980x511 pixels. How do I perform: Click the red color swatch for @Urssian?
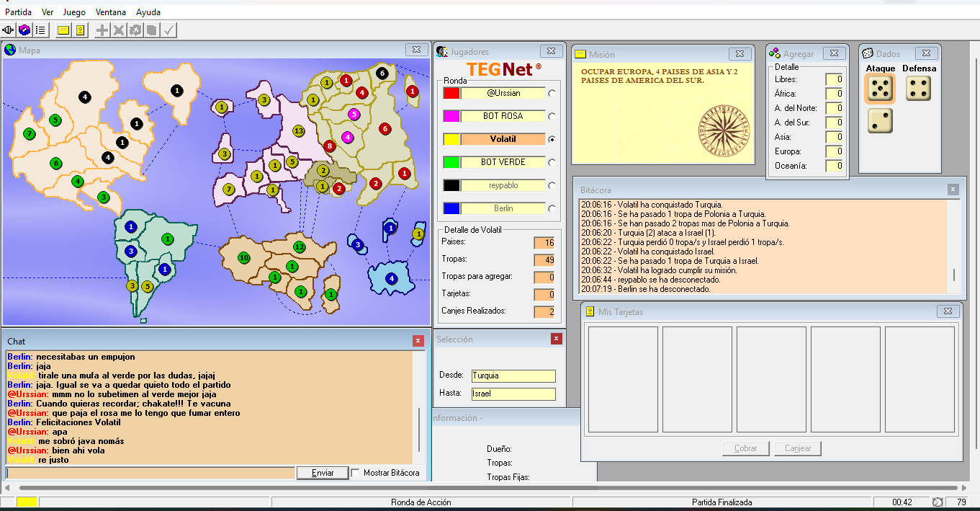[x=451, y=93]
